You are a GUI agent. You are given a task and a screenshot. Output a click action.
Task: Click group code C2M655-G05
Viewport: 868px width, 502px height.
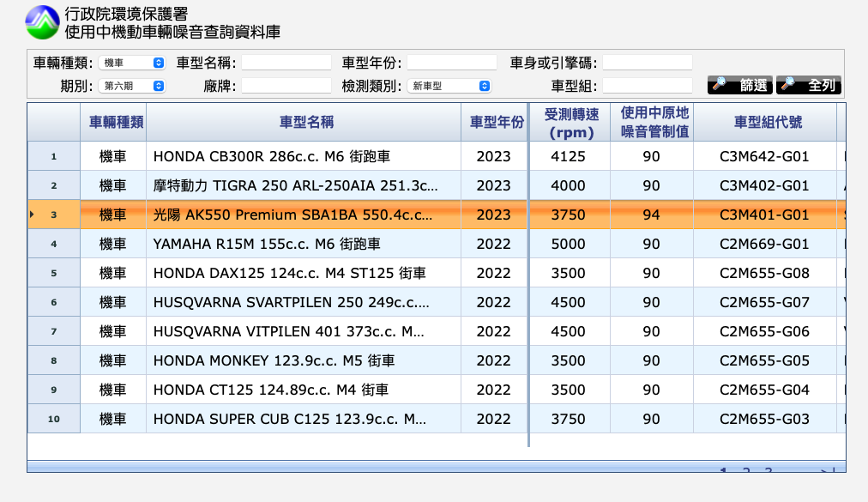tap(764, 360)
